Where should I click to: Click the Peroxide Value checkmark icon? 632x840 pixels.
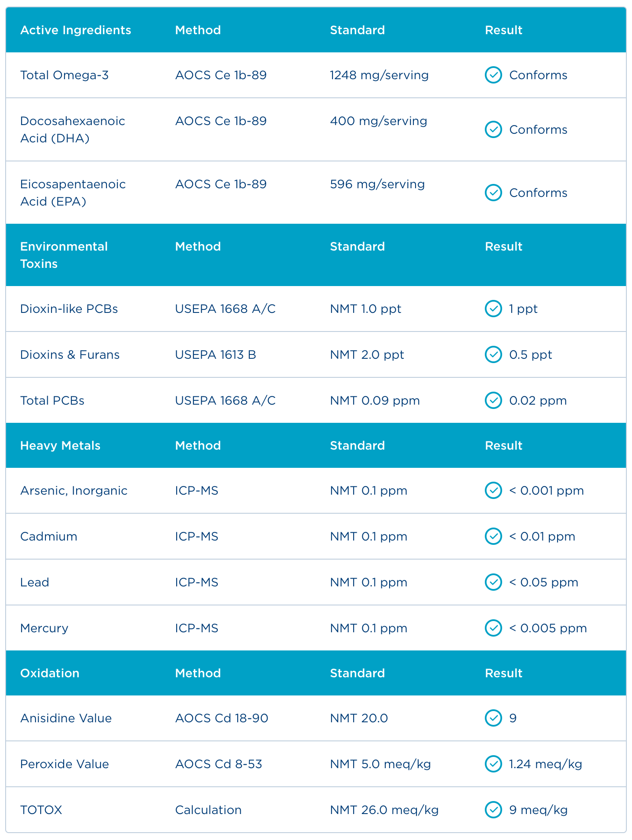click(x=493, y=764)
